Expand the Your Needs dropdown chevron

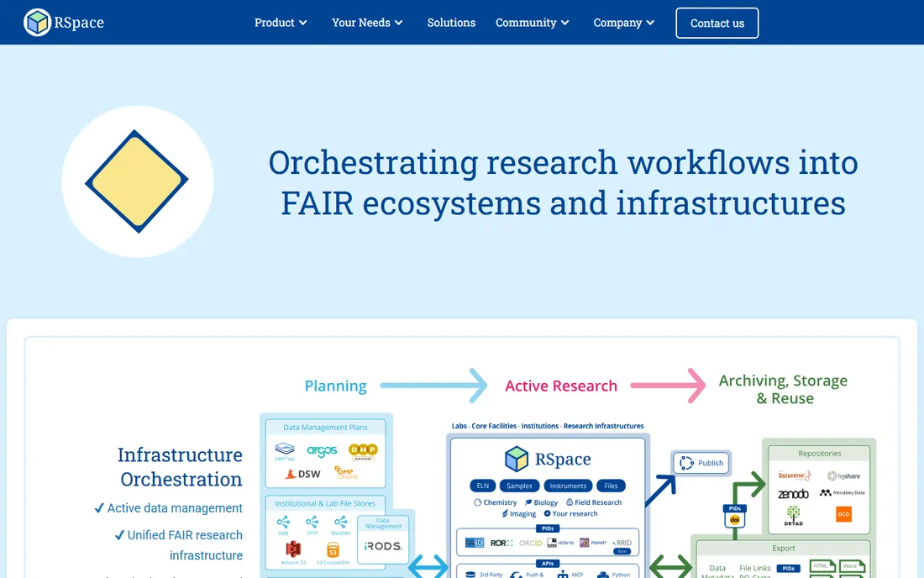(x=399, y=23)
